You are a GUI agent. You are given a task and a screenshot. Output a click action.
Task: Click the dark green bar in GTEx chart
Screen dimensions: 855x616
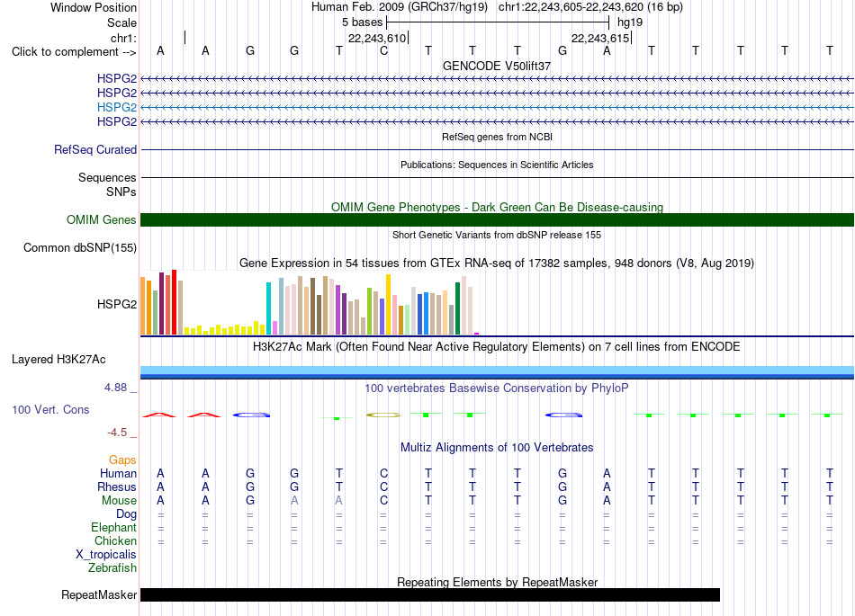tap(457, 308)
